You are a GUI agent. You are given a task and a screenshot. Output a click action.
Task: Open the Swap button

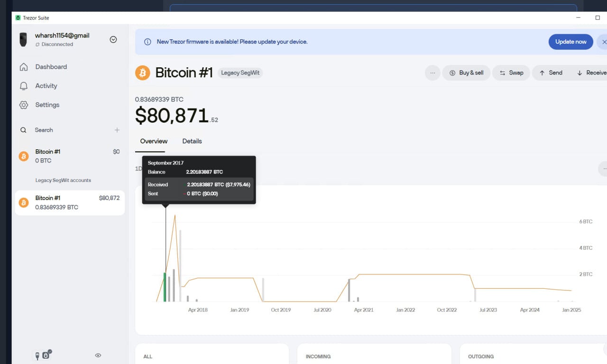[511, 73]
